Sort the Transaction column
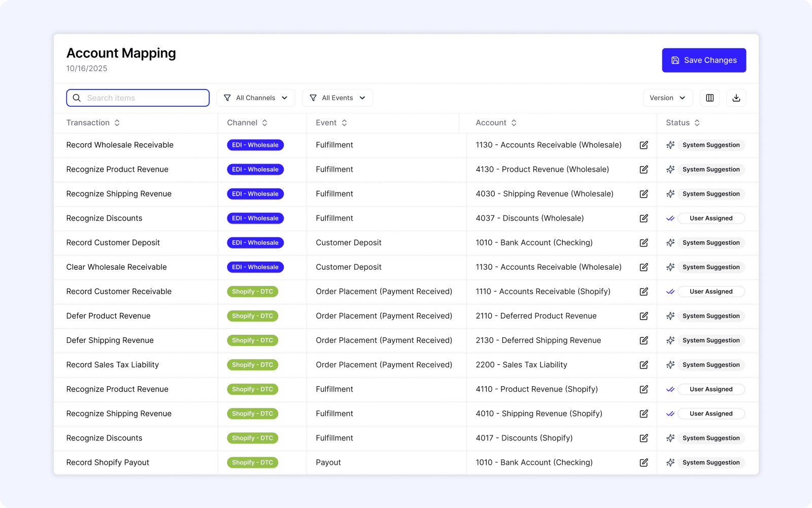Viewport: 812px width, 508px height. 117,122
